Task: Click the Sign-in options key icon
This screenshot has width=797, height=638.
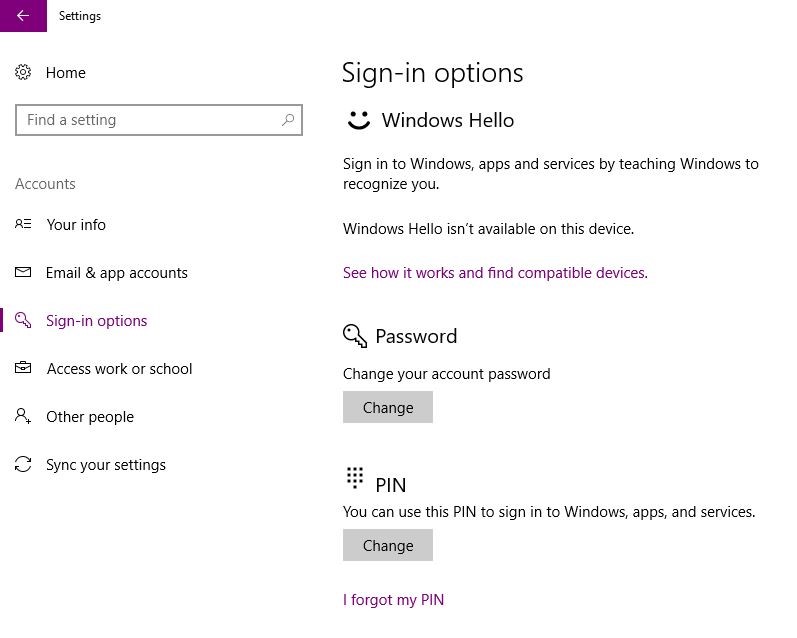Action: pos(23,321)
